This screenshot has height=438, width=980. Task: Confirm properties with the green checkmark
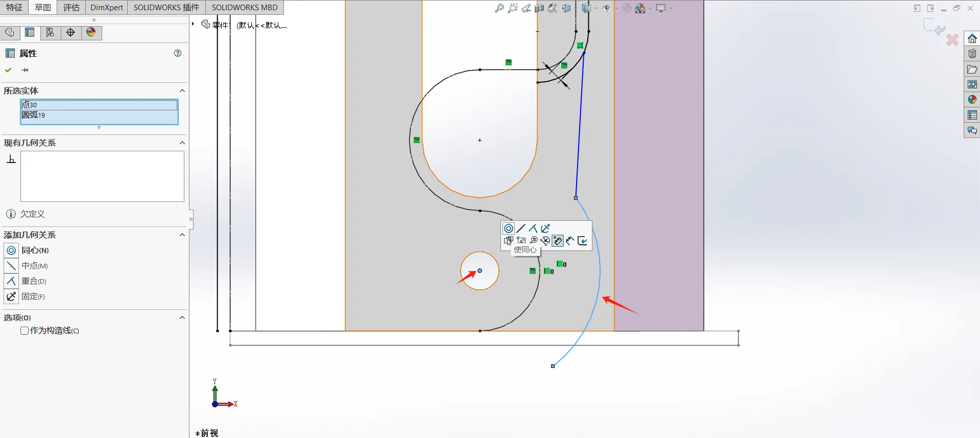[x=8, y=70]
